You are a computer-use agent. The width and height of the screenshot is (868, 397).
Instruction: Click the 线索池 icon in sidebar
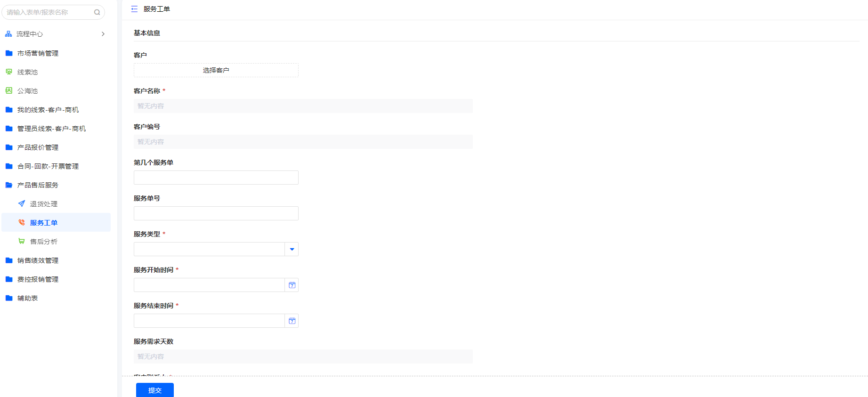click(x=9, y=72)
